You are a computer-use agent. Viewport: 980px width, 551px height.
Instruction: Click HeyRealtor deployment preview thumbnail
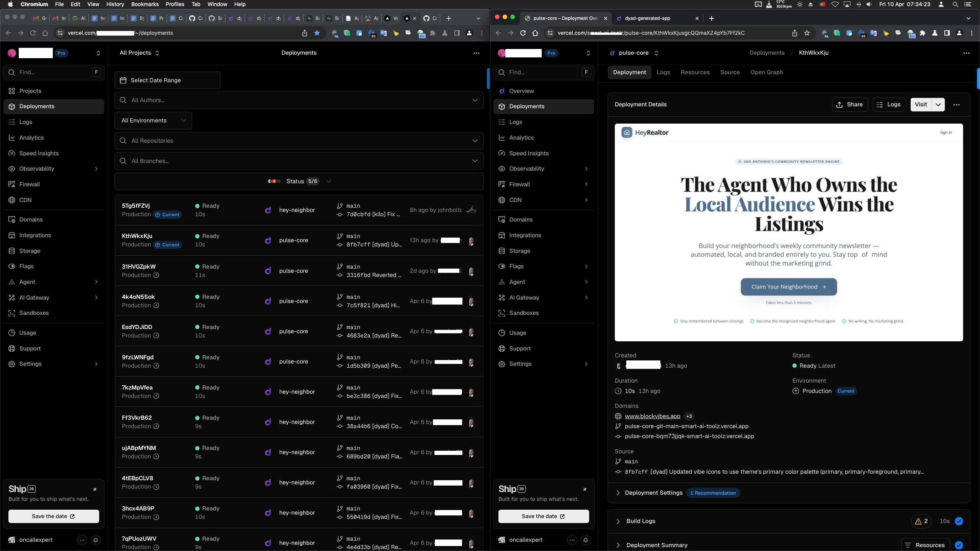point(789,232)
